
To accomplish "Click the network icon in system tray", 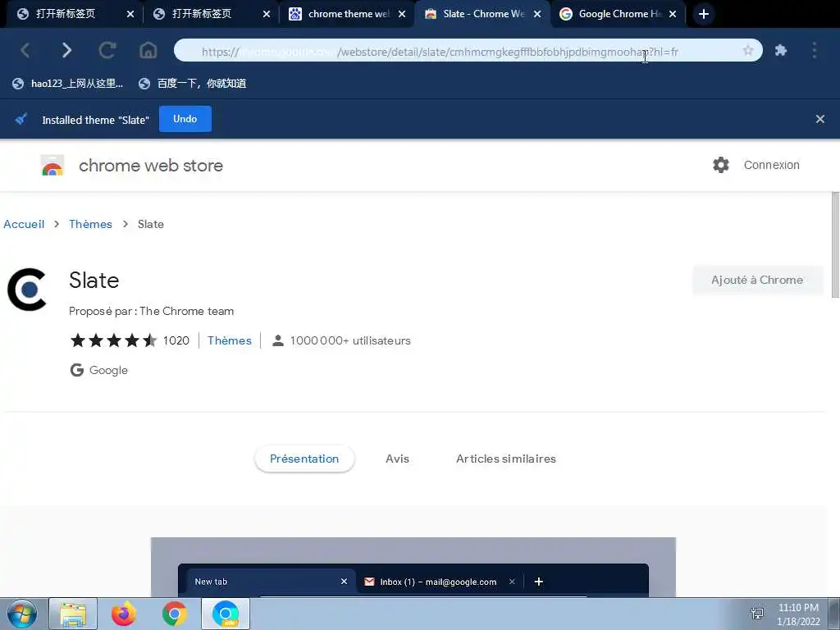I will (757, 614).
